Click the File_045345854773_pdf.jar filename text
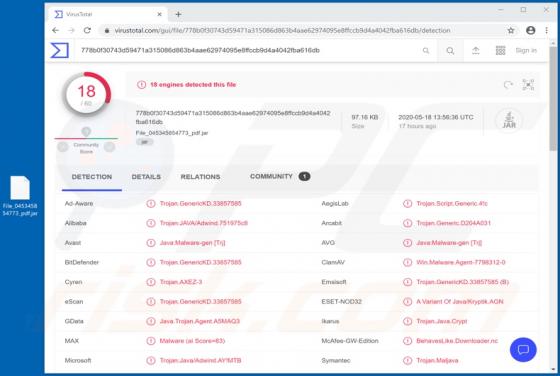 [172, 133]
